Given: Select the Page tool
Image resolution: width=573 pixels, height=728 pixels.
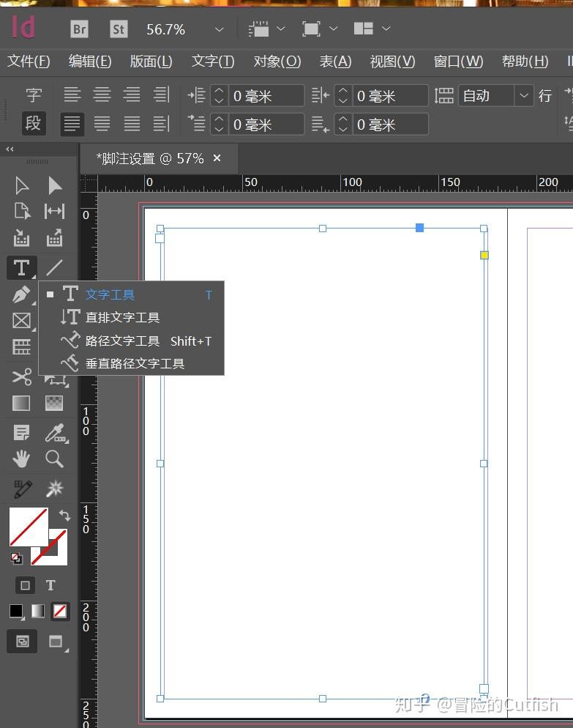Looking at the screenshot, I should click(22, 212).
